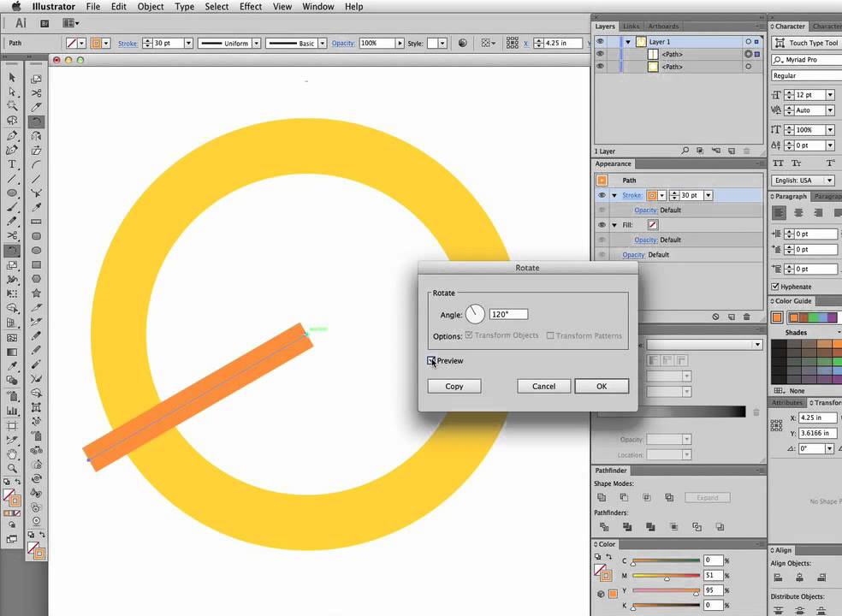Screen dimensions: 842x616
Task: Select the Selection (black arrow) tool
Action: click(x=12, y=78)
